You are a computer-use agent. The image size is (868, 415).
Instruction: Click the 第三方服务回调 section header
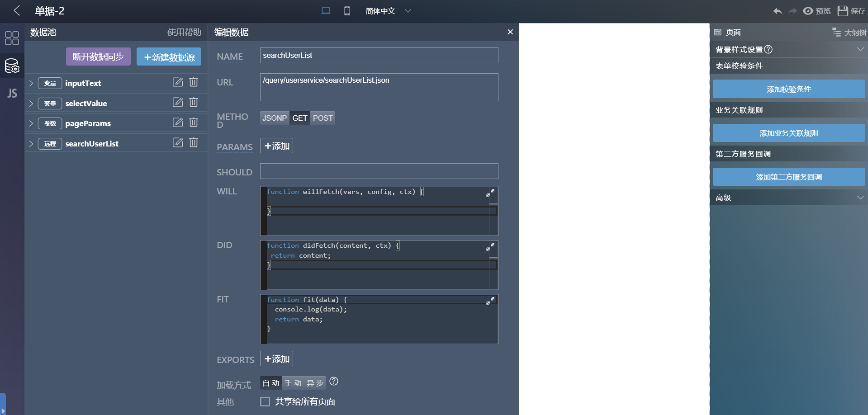[x=789, y=154]
